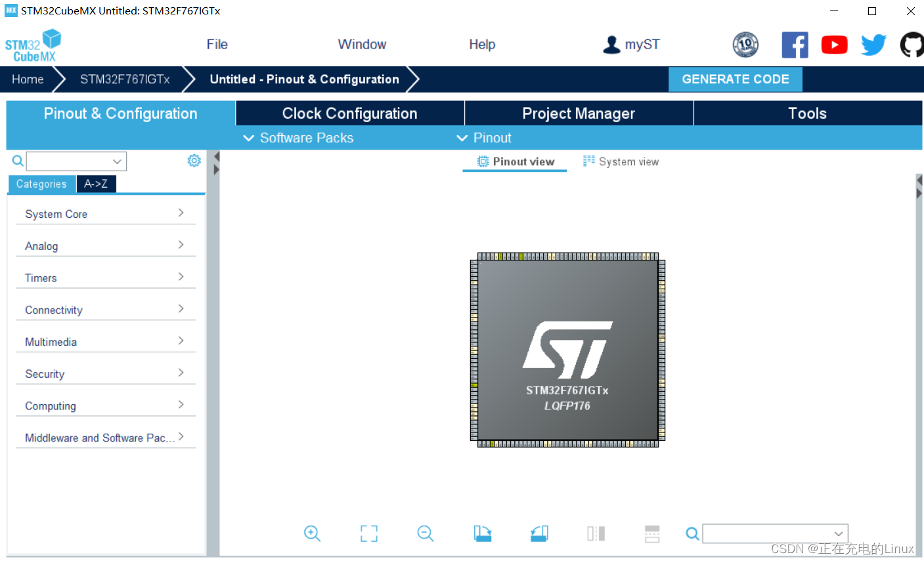Viewport: 924px width, 561px height.
Task: Click the STM32CubeMX logo icon
Action: coord(33,45)
